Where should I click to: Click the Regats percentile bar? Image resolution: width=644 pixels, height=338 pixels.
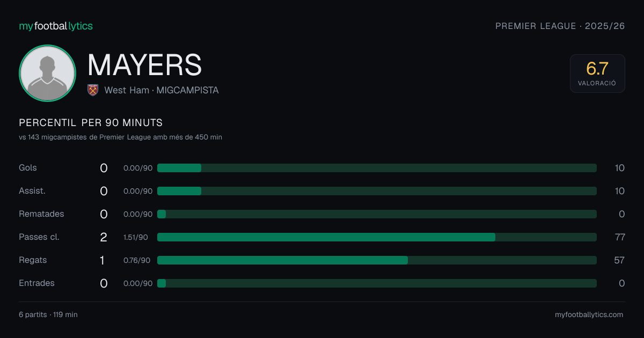[377, 260]
